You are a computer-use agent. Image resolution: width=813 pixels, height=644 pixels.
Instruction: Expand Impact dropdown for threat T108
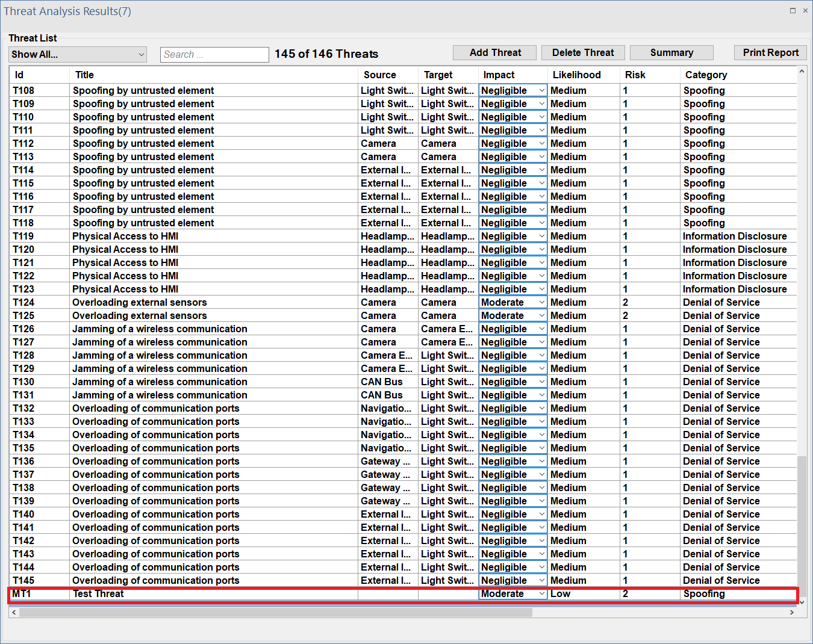541,91
